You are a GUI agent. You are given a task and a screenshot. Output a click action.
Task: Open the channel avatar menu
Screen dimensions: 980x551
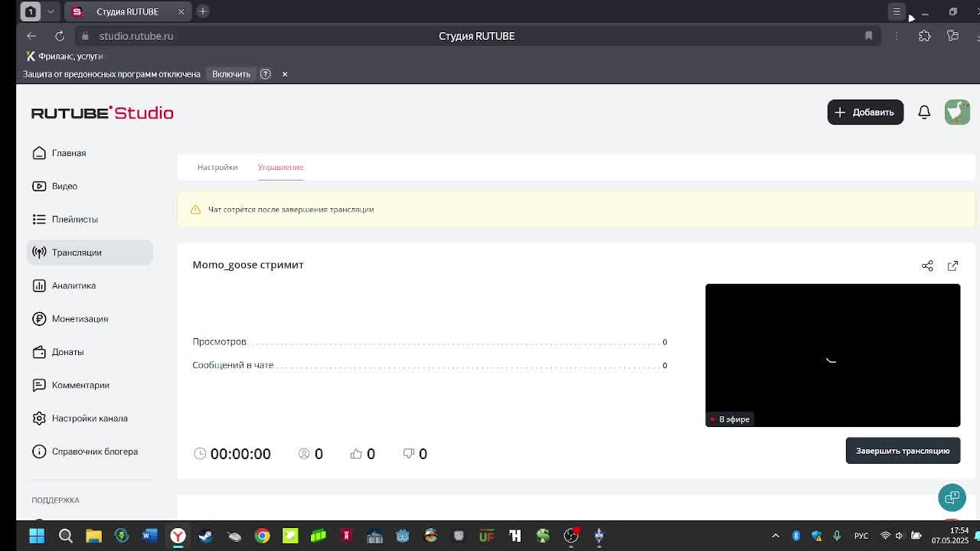[957, 112]
